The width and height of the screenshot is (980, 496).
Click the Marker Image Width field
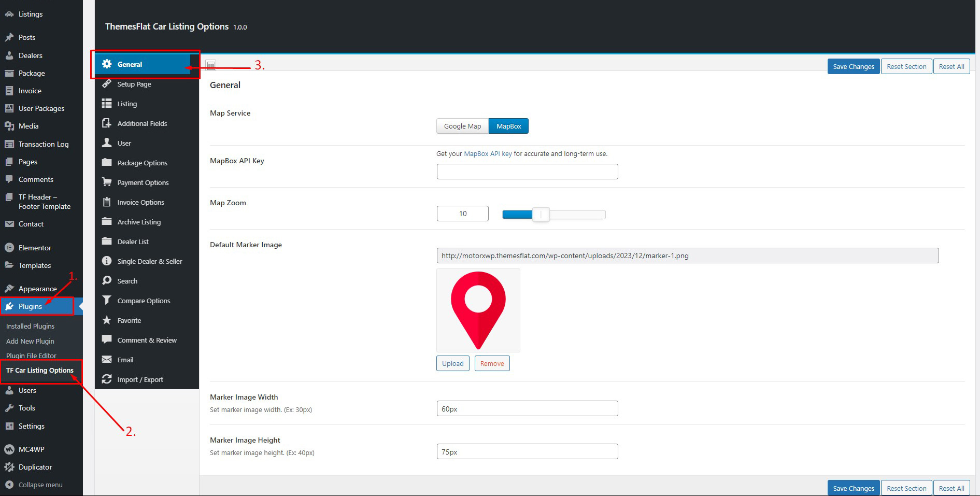(527, 408)
